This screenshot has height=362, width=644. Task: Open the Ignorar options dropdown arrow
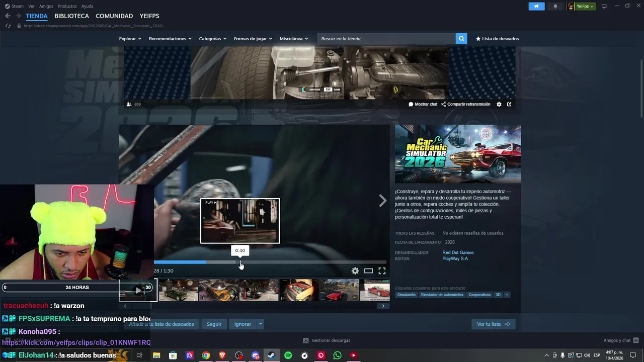coord(260,324)
